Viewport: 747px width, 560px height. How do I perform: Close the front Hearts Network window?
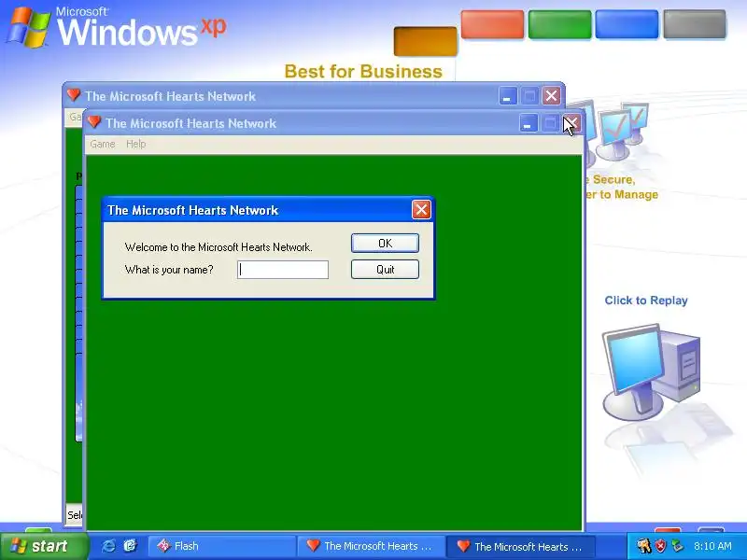571,123
